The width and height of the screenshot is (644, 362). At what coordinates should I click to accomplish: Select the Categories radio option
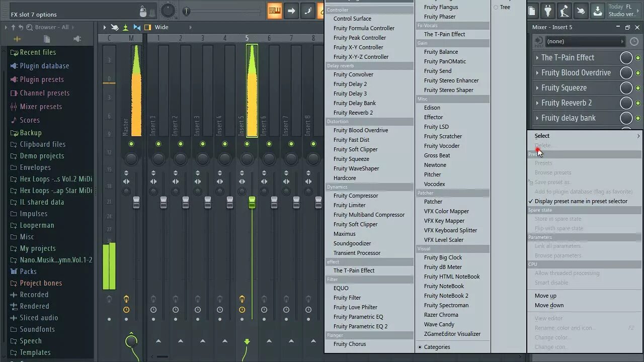point(434,347)
